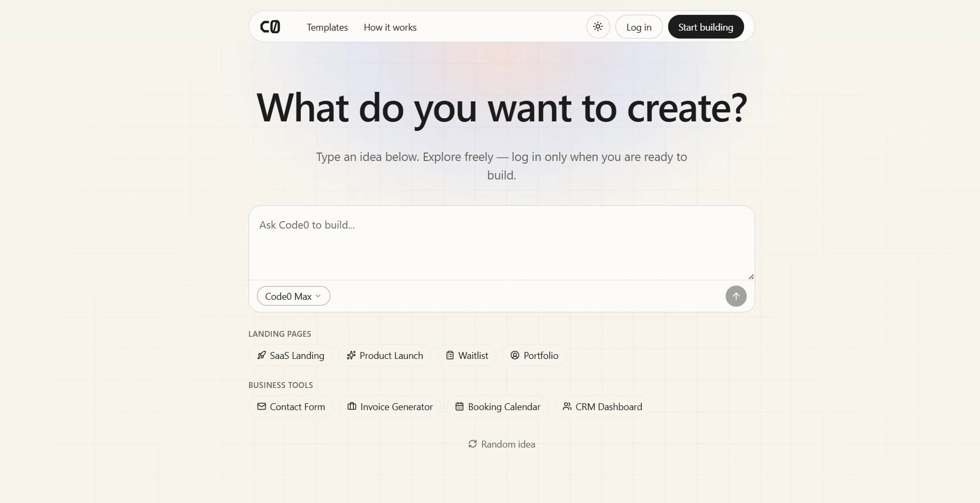Click the Ask Code0 to build text field
The height and width of the screenshot is (503, 980).
501,243
